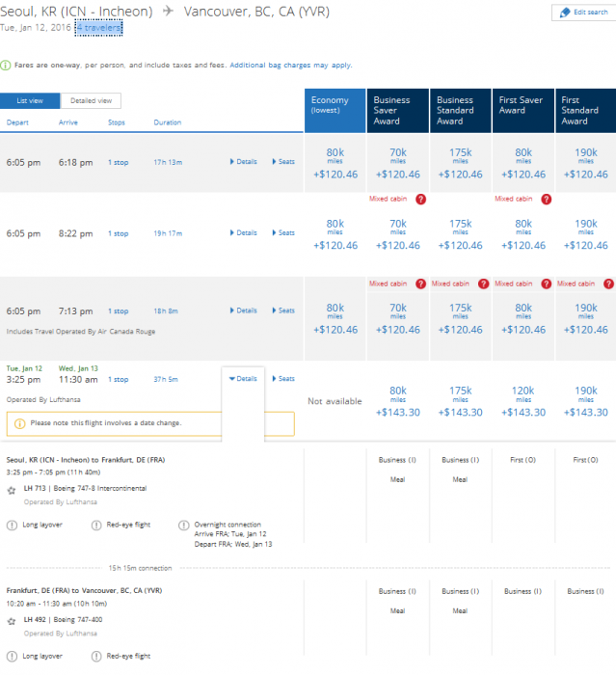The height and width of the screenshot is (675, 616).
Task: Expand Seats for the 6:05 pm to 8:22 pm flight
Action: pos(283,232)
